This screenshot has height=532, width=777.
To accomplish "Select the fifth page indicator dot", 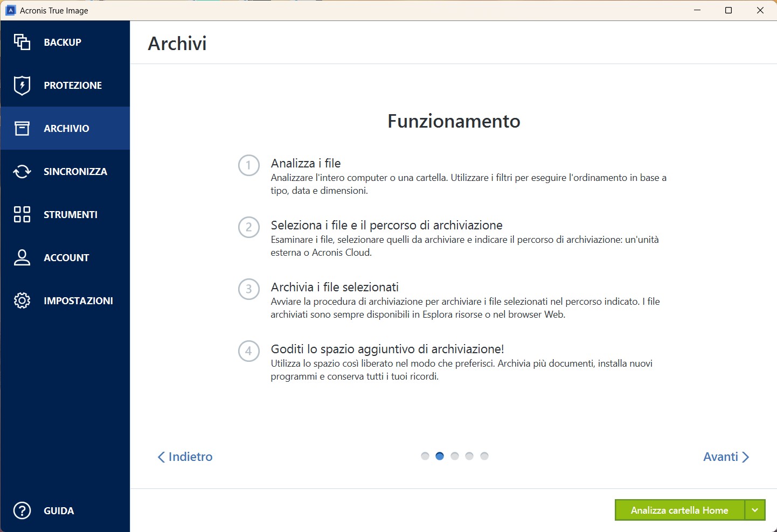I will (x=484, y=456).
